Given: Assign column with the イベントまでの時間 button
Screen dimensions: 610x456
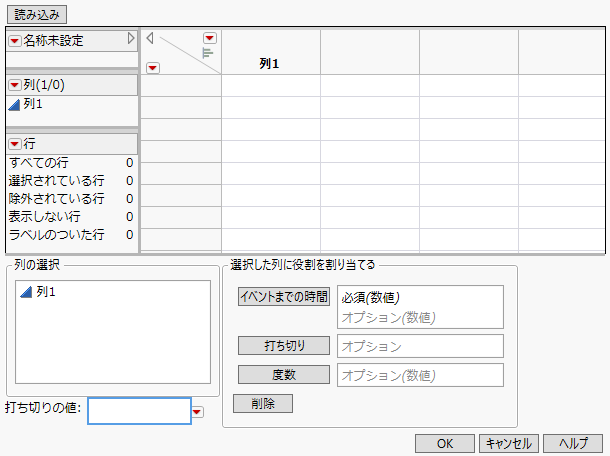Looking at the screenshot, I should click(284, 296).
